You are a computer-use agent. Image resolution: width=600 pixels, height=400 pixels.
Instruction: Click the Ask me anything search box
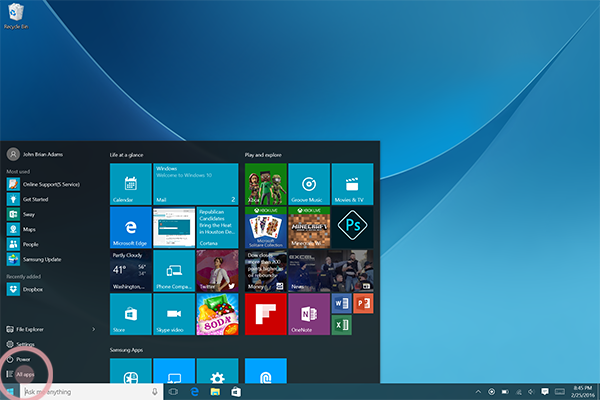[x=92, y=392]
